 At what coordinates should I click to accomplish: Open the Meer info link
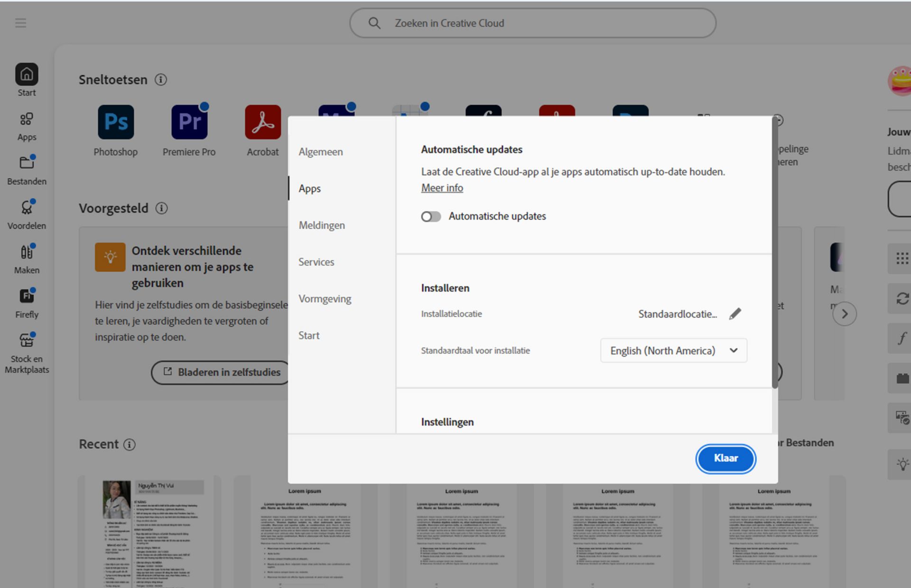[442, 188]
